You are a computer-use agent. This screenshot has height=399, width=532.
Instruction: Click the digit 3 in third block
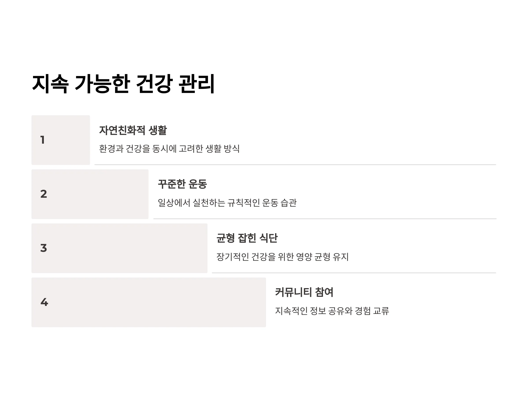[43, 248]
